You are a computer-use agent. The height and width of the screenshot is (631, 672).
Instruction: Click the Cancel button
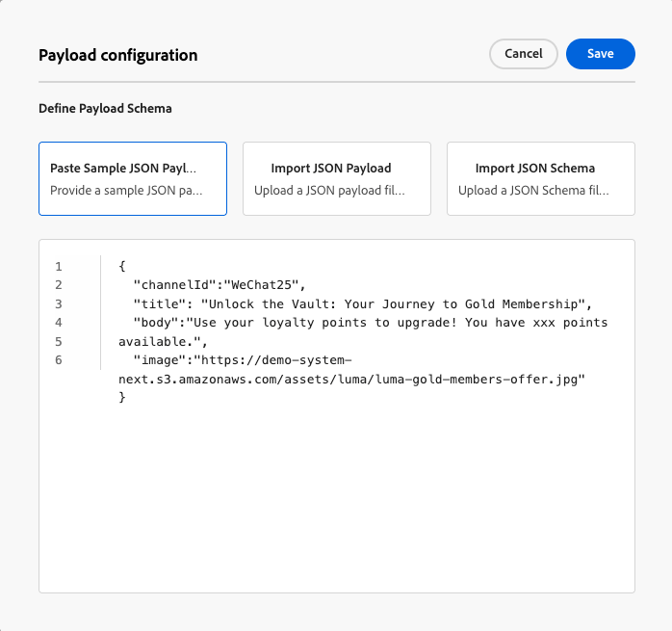click(x=524, y=54)
